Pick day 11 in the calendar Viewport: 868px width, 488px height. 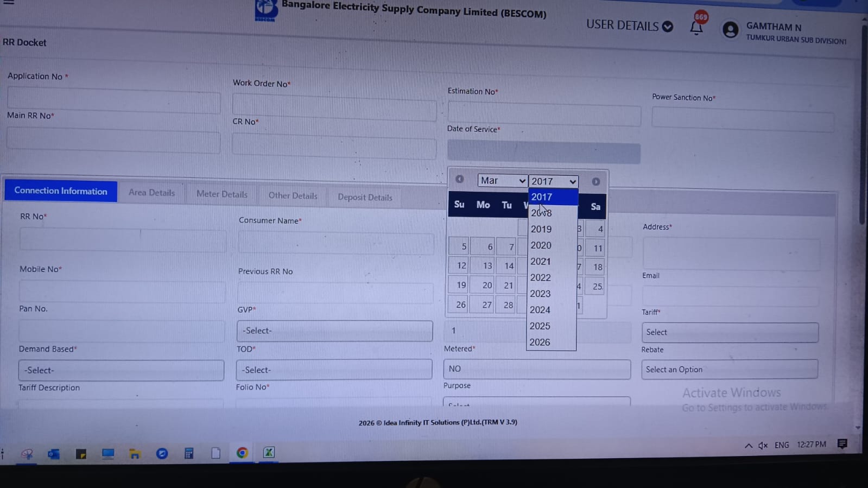(x=596, y=249)
